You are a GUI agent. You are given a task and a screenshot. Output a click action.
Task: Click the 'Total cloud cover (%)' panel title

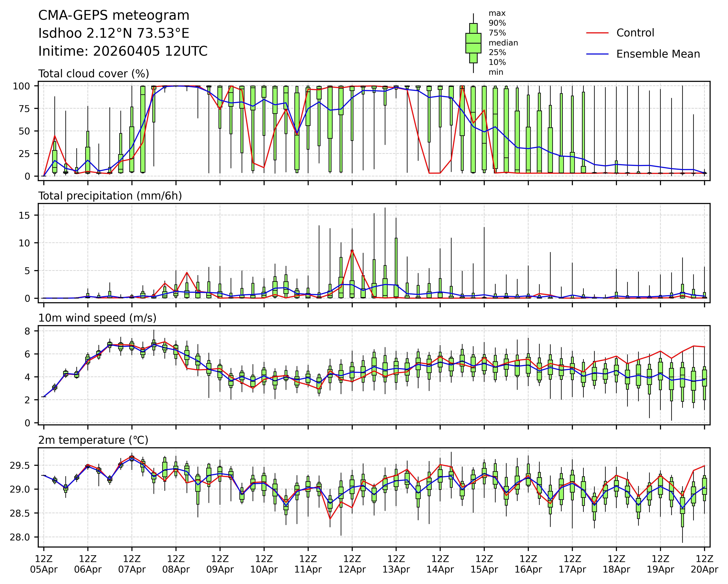[94, 74]
